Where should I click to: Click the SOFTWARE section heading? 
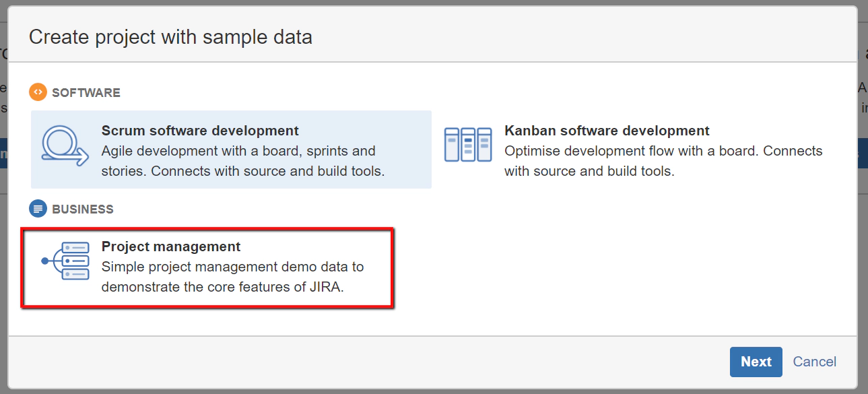[86, 92]
